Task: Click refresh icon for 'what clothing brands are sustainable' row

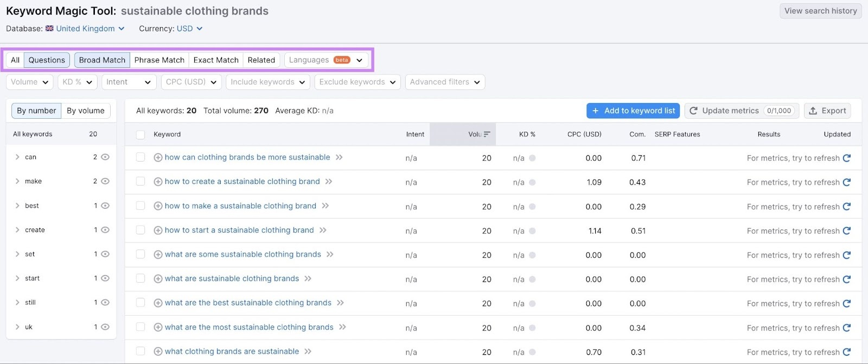Action: (847, 352)
